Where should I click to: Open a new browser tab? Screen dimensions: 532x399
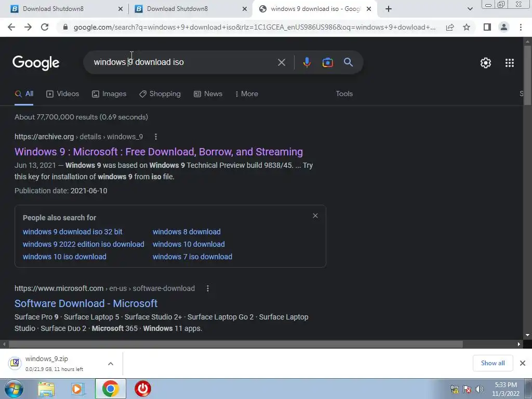point(389,9)
